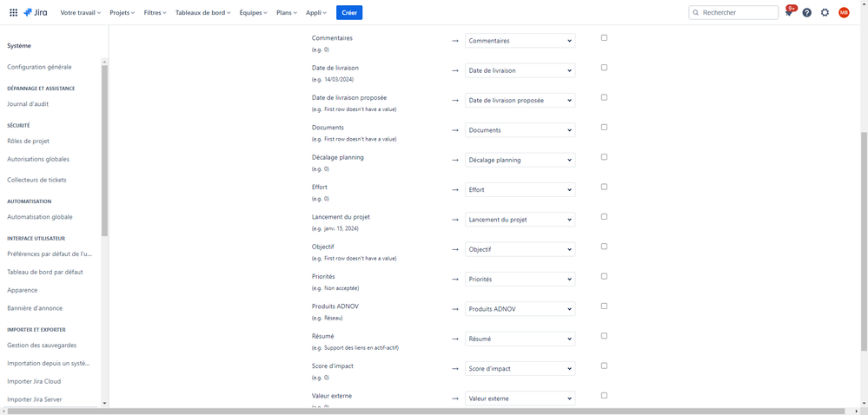Open the truncated Importation depuis un systè… sidebar link
This screenshot has width=868, height=415.
(49, 364)
